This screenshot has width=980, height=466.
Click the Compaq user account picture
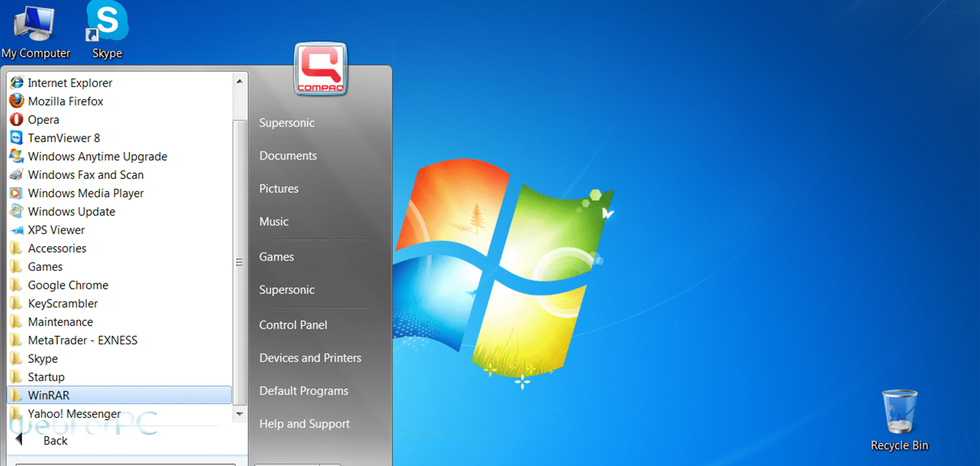click(x=321, y=69)
